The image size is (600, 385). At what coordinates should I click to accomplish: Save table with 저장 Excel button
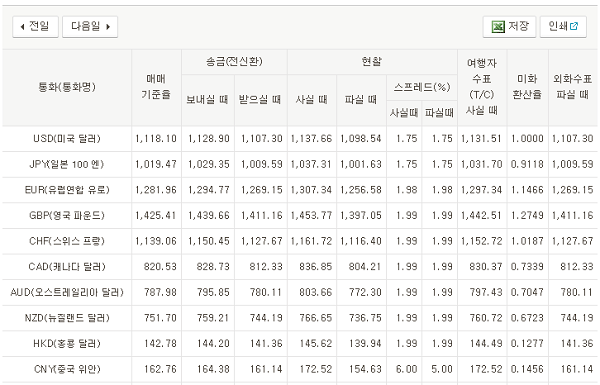click(509, 27)
